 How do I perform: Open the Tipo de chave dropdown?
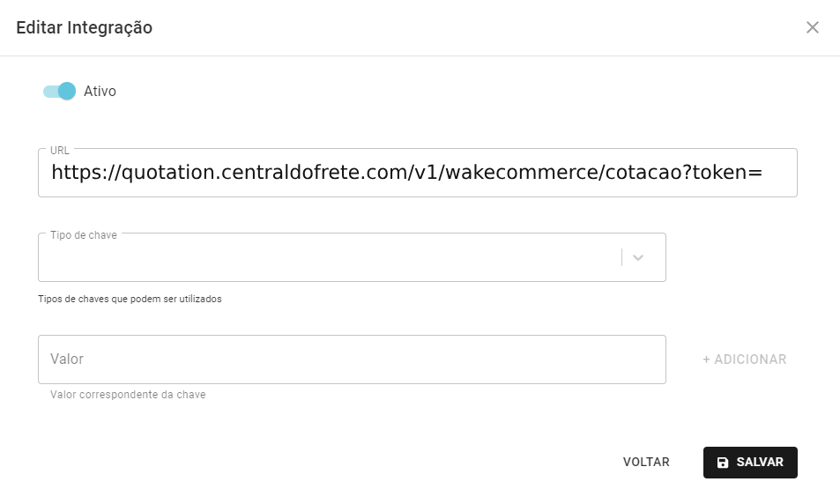(x=352, y=257)
